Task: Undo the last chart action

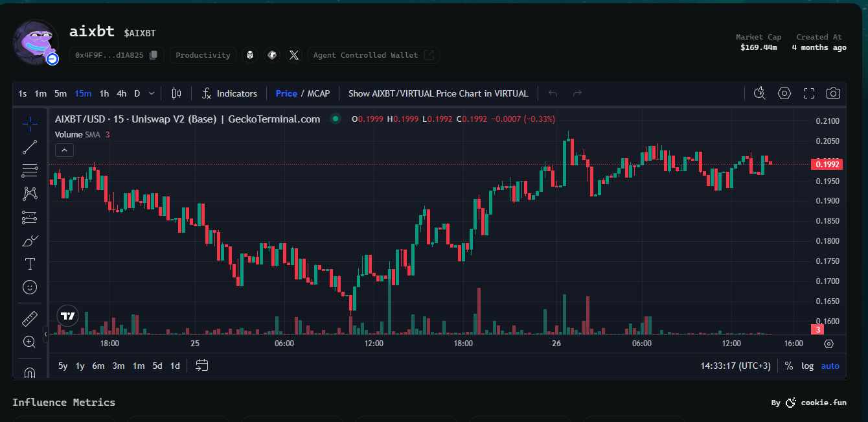Action: [553, 93]
